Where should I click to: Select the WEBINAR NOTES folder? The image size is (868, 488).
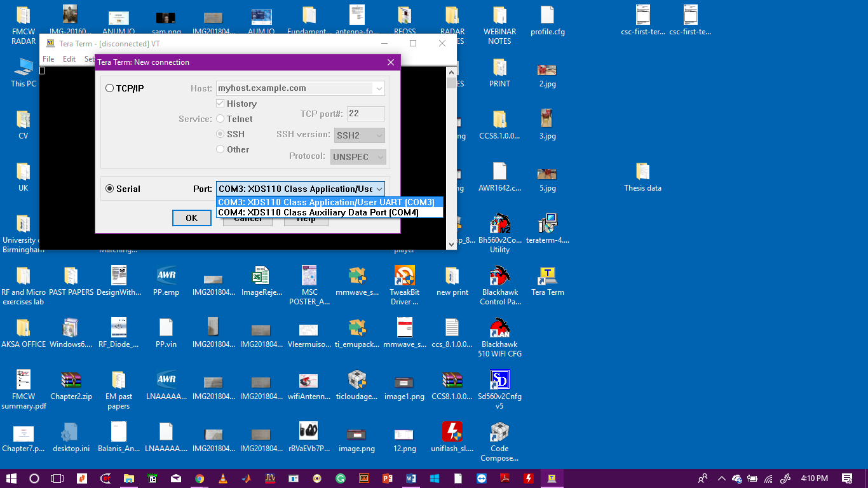click(x=500, y=25)
